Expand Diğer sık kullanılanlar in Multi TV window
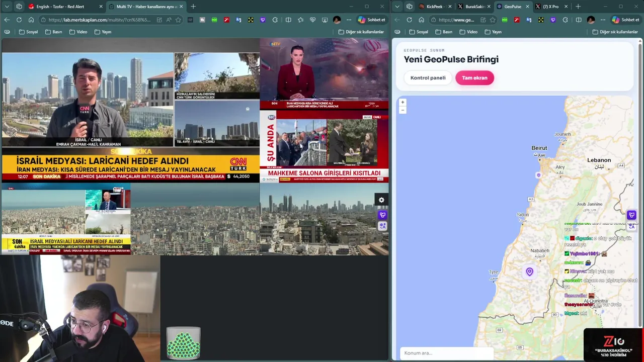The image size is (644, 362). [361, 32]
